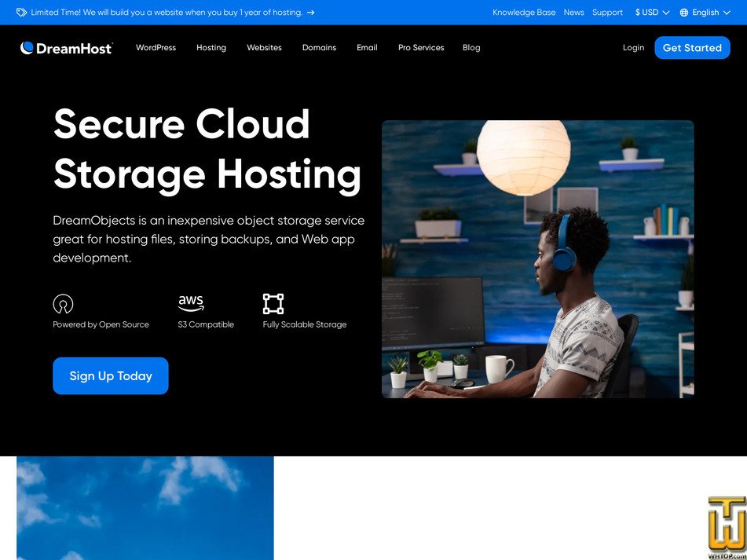Expand the English language selector

(x=705, y=13)
